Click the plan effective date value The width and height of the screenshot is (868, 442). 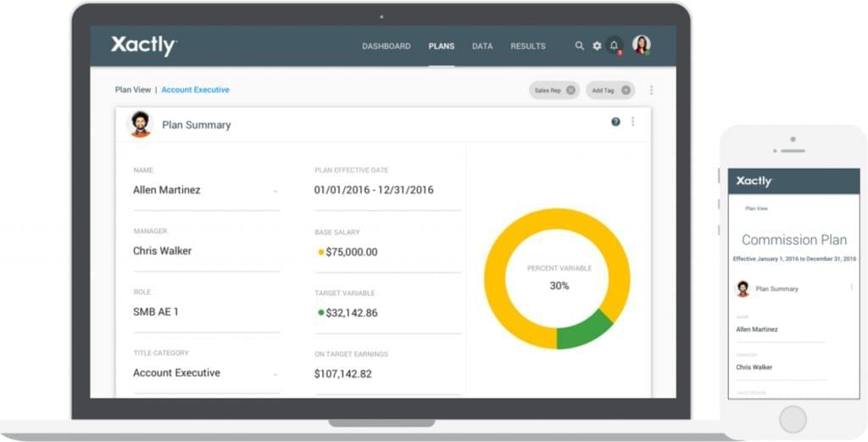[374, 190]
